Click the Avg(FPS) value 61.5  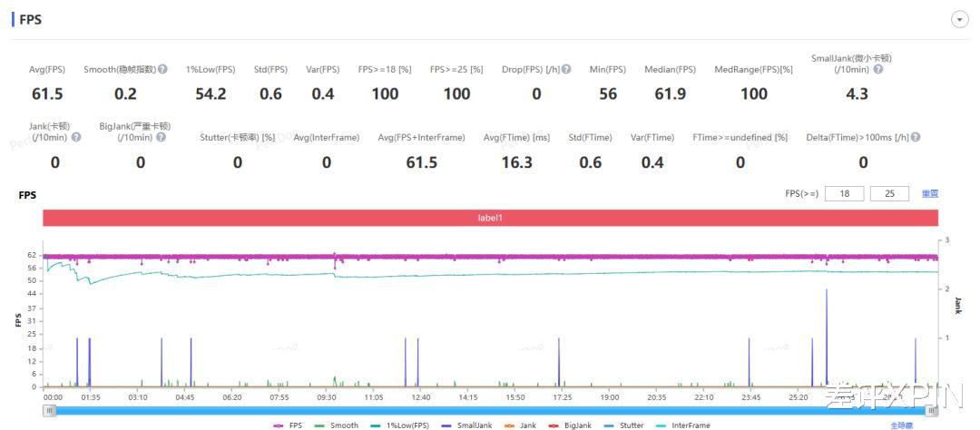(47, 93)
